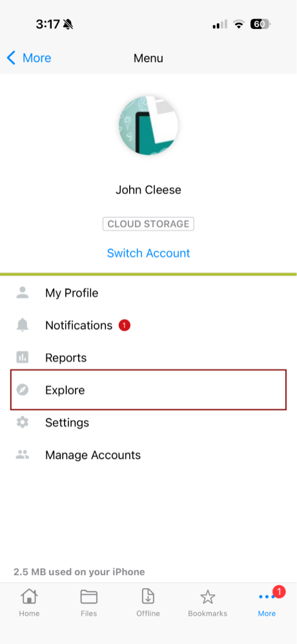
Task: Tap the red Notifications count badge
Action: (124, 326)
